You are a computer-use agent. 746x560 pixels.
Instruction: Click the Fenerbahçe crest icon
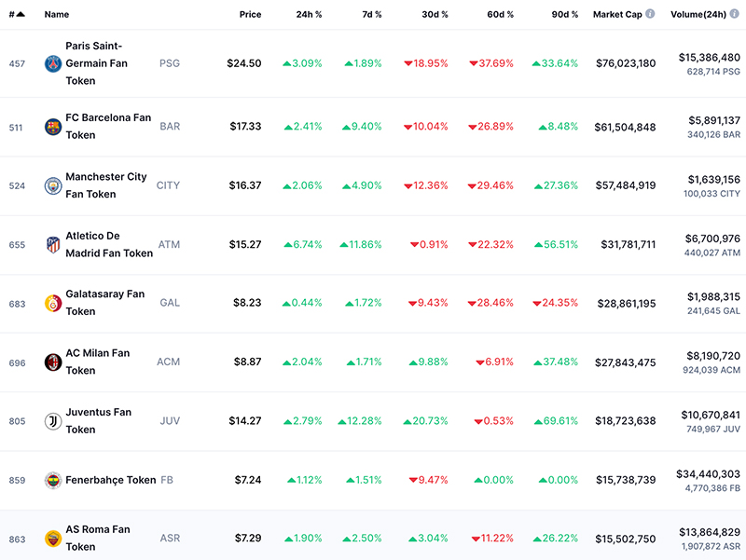(x=53, y=480)
